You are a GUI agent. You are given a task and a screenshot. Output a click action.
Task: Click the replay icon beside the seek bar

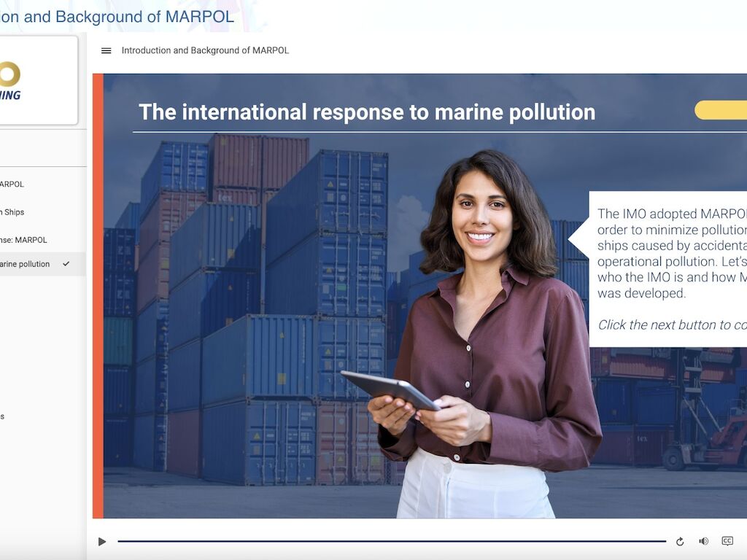click(680, 541)
